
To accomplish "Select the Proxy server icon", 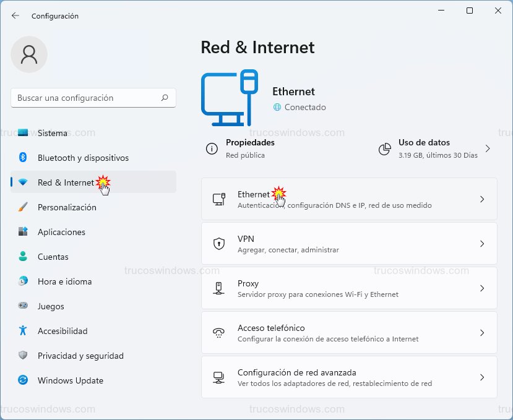I will coord(218,288).
